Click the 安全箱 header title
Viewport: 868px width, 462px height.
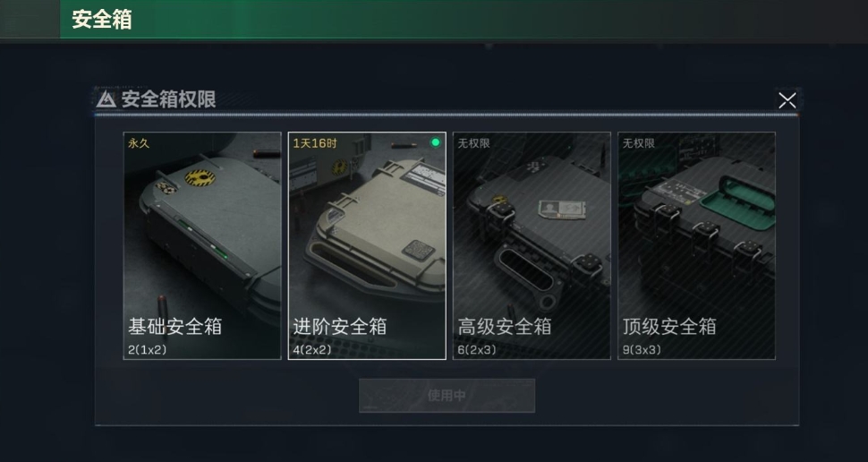point(102,20)
